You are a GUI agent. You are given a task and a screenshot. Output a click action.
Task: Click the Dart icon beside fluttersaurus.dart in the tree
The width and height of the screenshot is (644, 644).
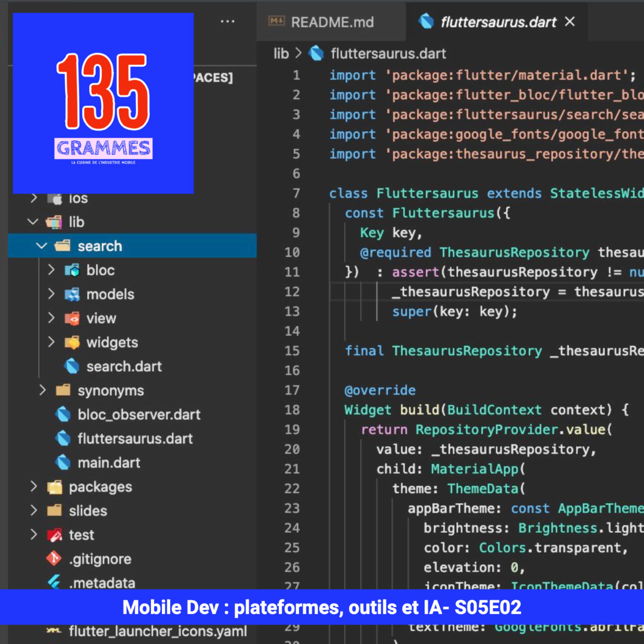pos(63,438)
